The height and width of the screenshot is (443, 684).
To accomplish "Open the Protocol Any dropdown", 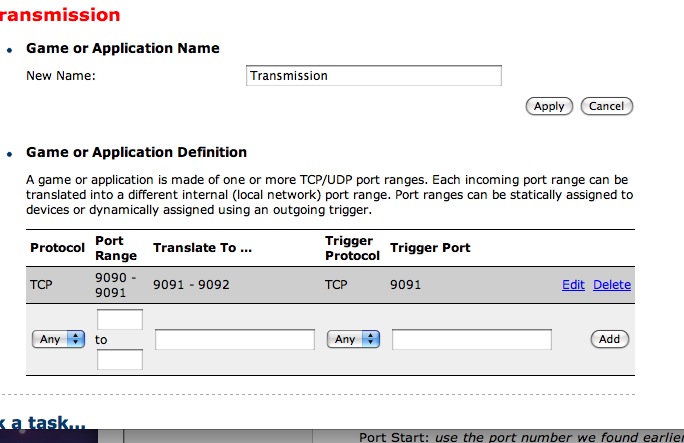I will tap(58, 339).
